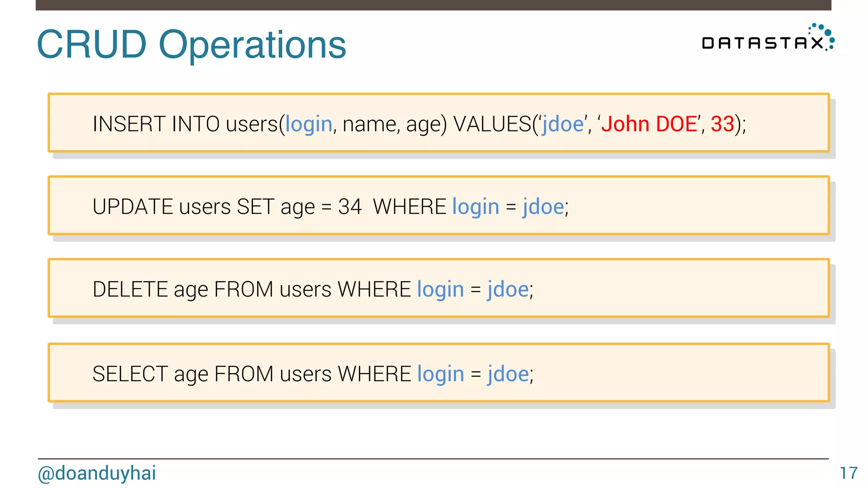Click blue 'jdoe' in DELETE statement
The width and height of the screenshot is (868, 488).
[508, 289]
